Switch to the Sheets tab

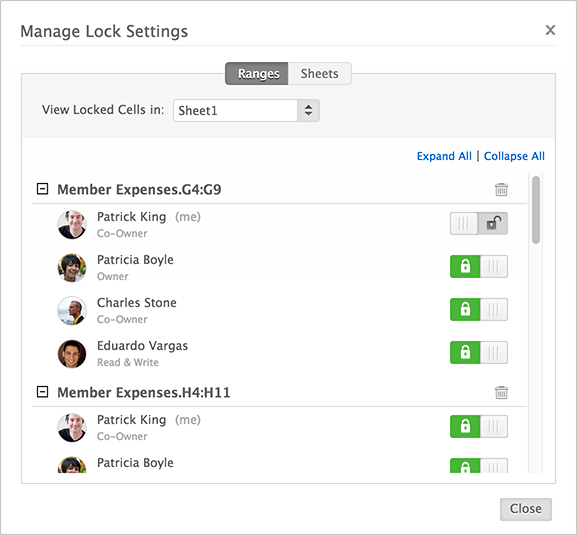[x=319, y=74]
